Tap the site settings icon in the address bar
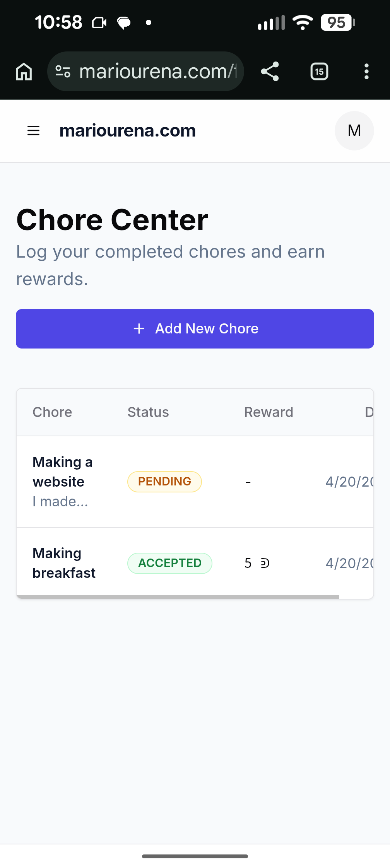This screenshot has height=868, width=390. [63, 72]
